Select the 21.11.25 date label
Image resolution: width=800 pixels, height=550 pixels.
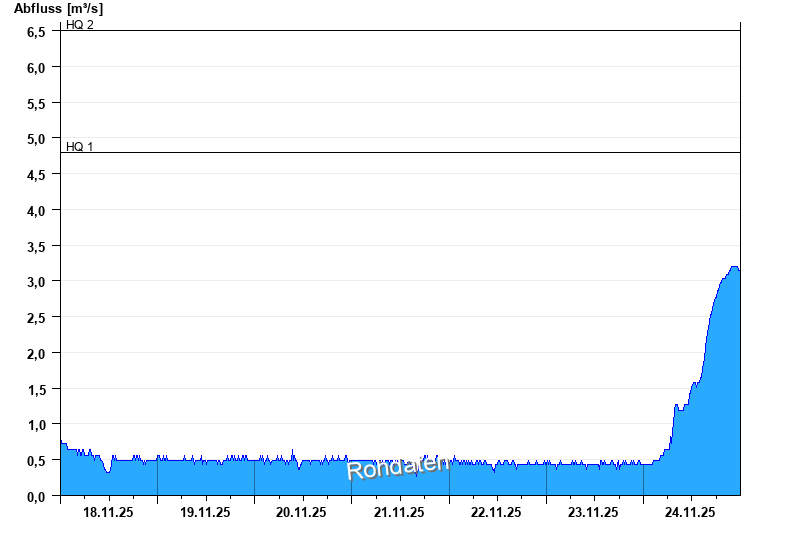coord(399,512)
